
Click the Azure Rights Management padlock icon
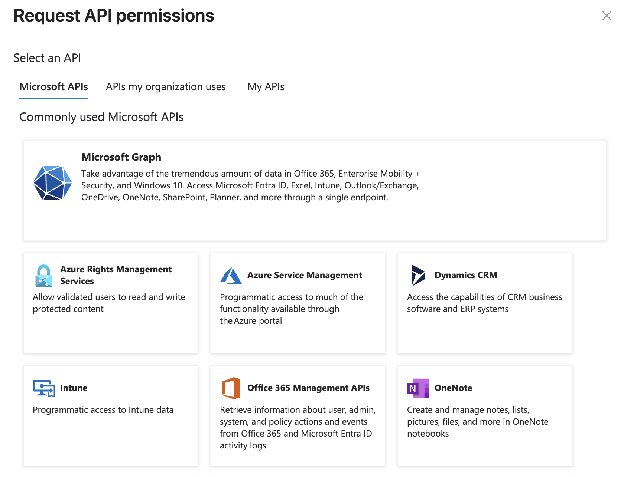pos(43,275)
